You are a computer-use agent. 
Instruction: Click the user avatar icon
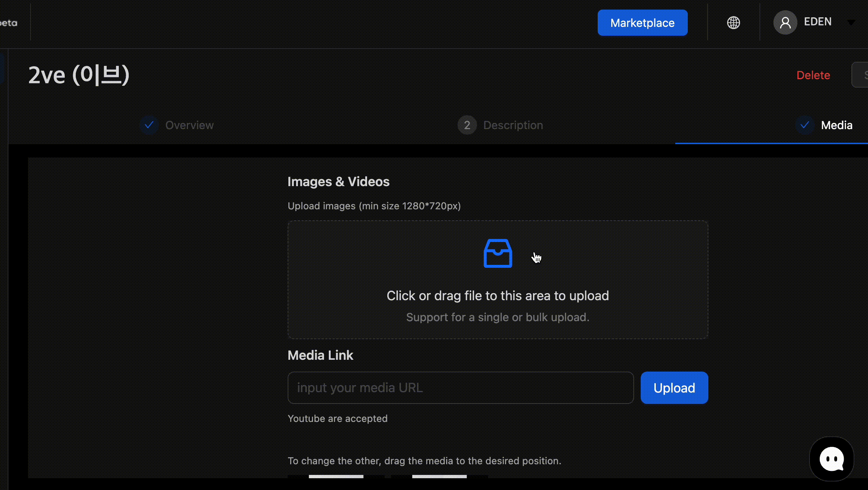pyautogui.click(x=785, y=23)
